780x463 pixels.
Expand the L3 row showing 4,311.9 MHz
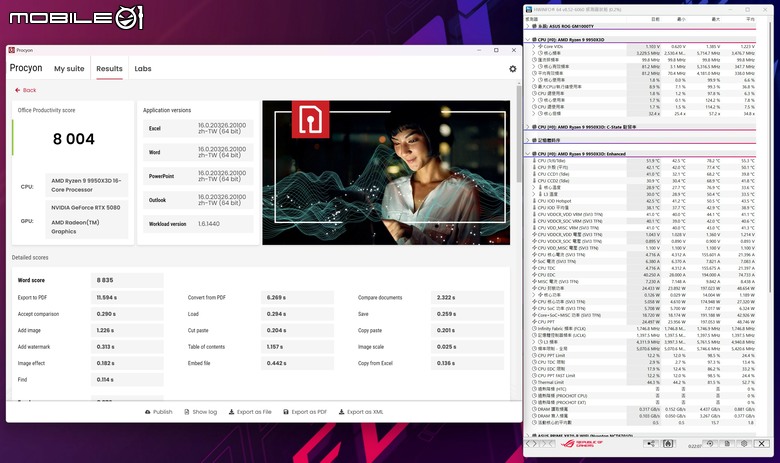click(534, 342)
